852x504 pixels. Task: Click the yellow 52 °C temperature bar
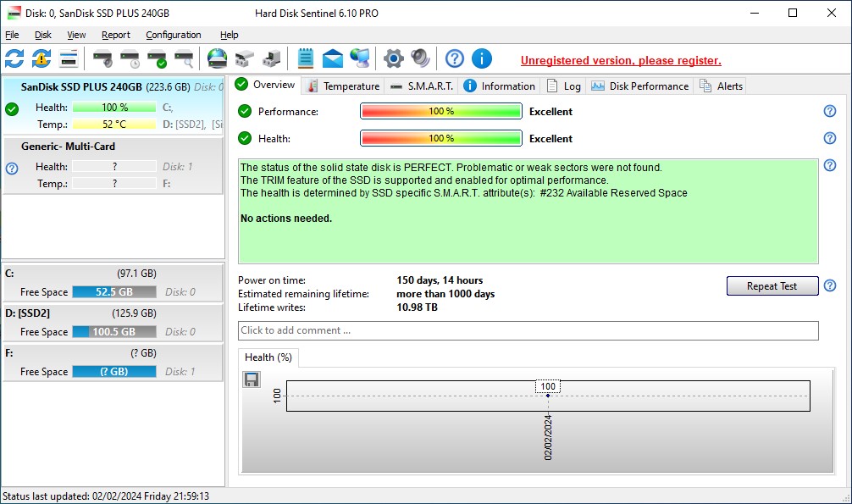pos(114,124)
